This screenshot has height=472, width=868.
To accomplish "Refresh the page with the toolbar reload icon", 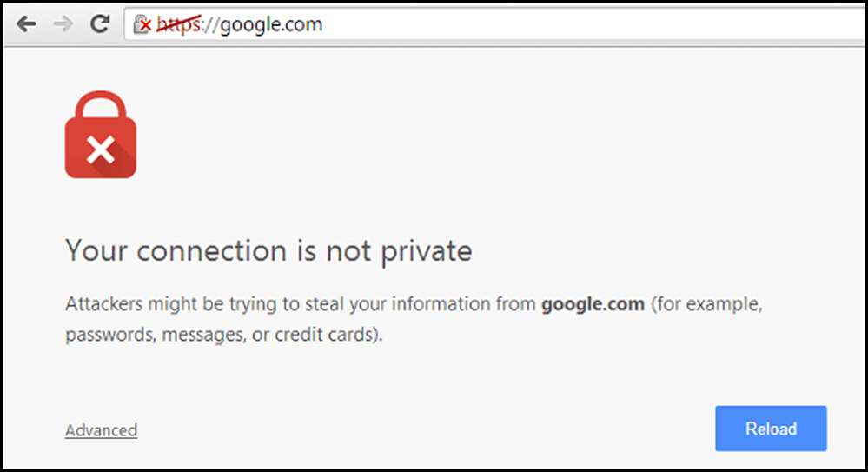I will [x=100, y=23].
